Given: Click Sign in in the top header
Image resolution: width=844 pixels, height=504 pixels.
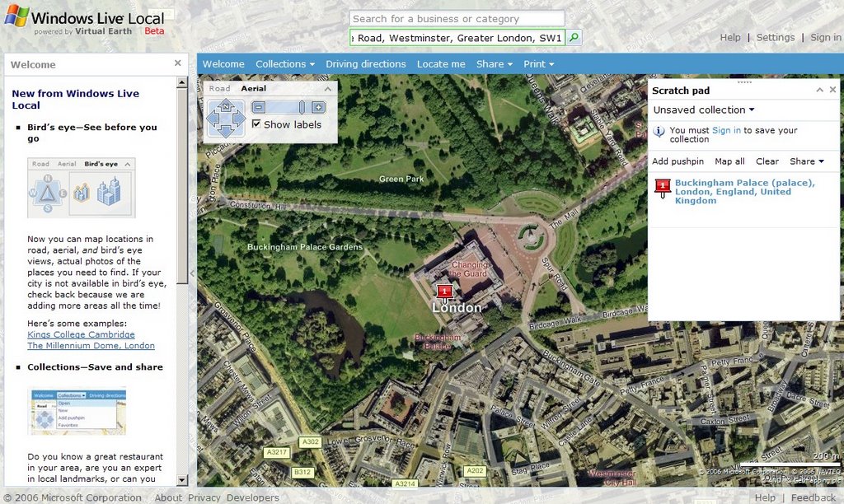Looking at the screenshot, I should [826, 37].
